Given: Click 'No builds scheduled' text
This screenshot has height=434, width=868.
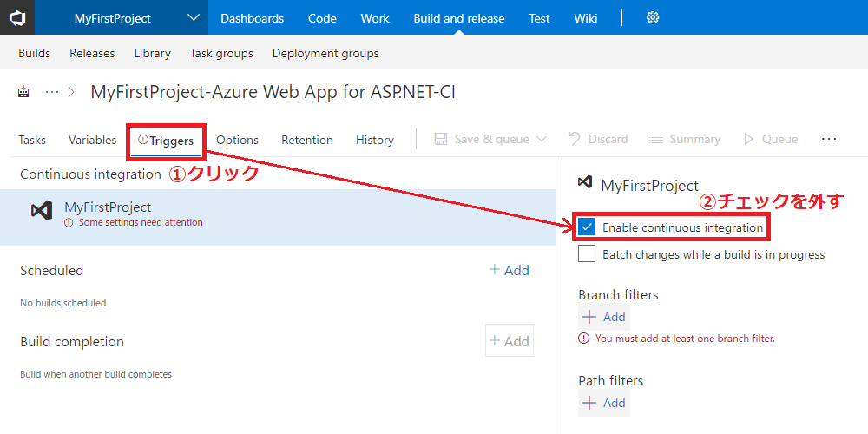Looking at the screenshot, I should (x=63, y=303).
